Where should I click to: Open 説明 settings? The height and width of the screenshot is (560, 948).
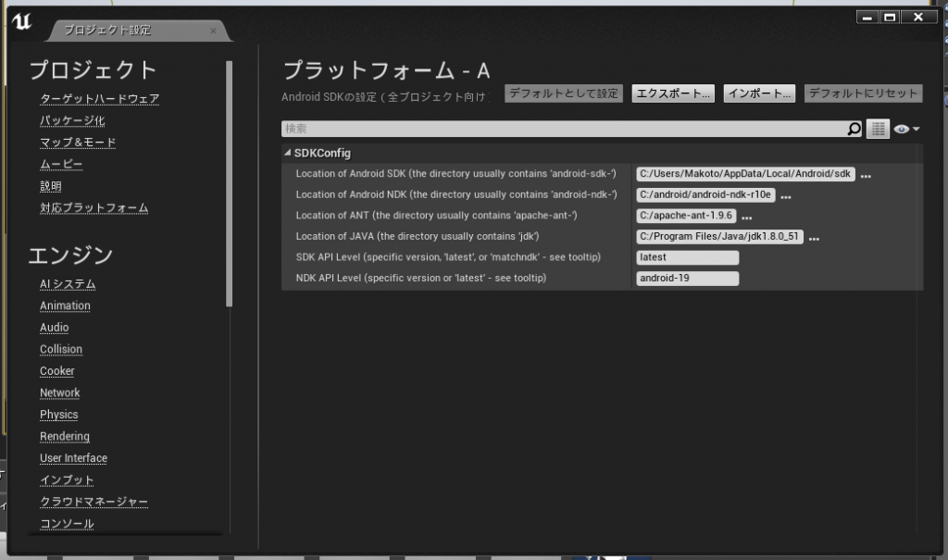click(51, 186)
